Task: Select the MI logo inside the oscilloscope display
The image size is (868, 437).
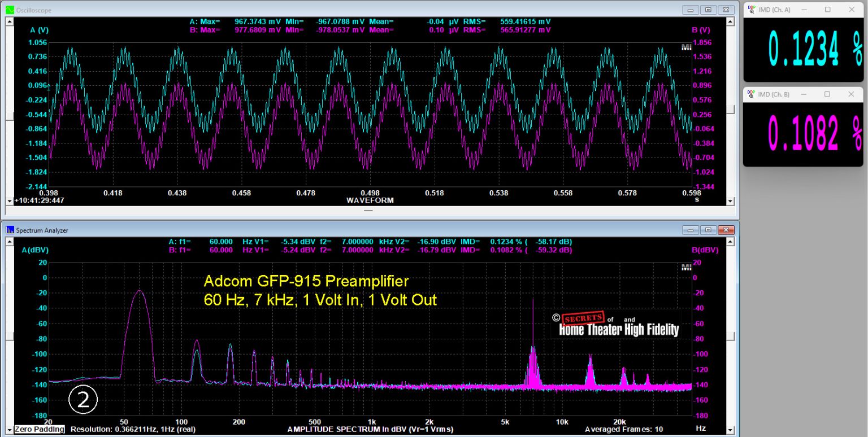Action: pyautogui.click(x=687, y=47)
